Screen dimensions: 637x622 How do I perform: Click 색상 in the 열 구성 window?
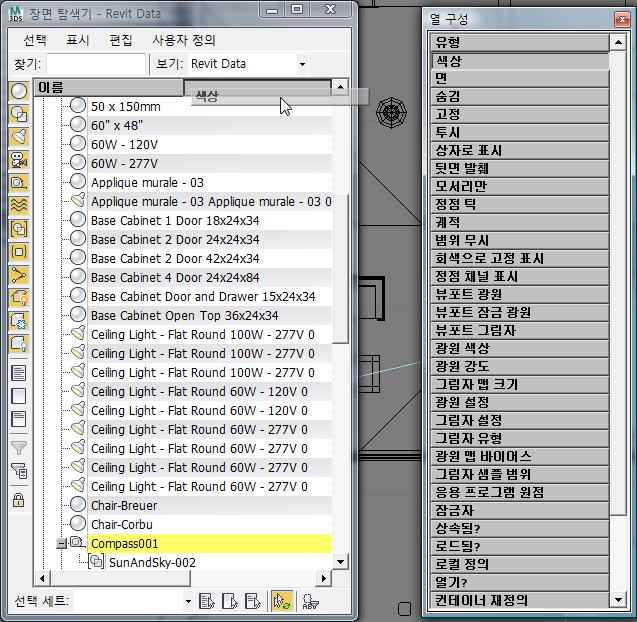coord(520,61)
